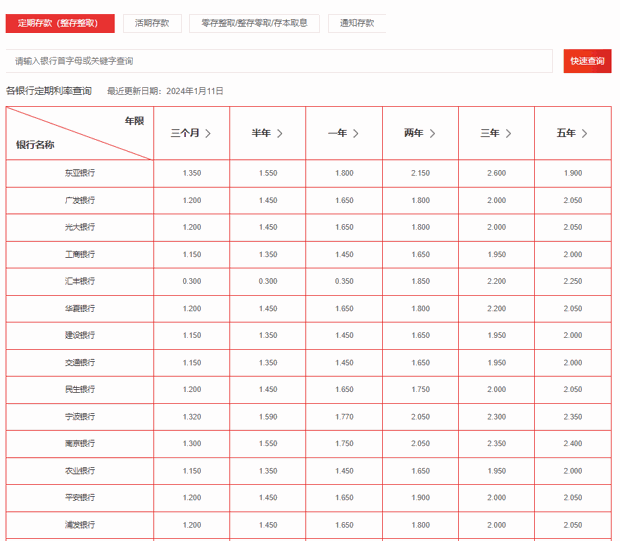The height and width of the screenshot is (541, 620).
Task: Click 东亚银行 three-year rate 2.600
Action: click(x=497, y=173)
